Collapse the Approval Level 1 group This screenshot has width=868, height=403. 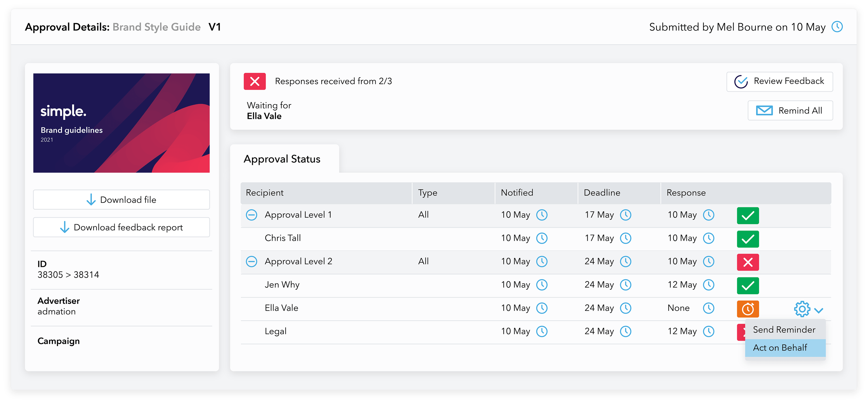[251, 215]
